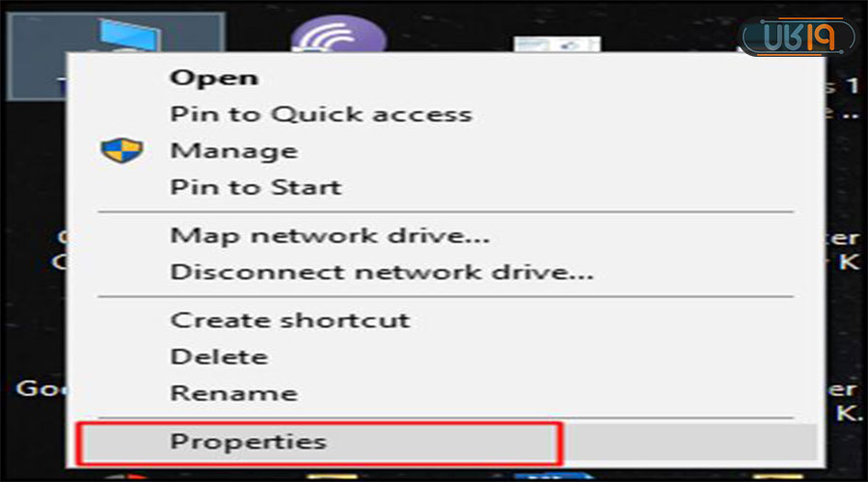
Task: Click the purple round desktop icon
Action: click(x=339, y=35)
